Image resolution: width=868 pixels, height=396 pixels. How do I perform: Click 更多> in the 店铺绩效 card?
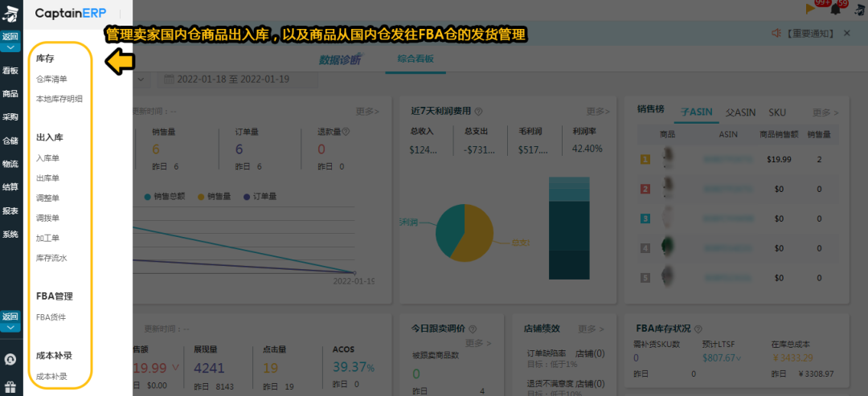pyautogui.click(x=592, y=329)
